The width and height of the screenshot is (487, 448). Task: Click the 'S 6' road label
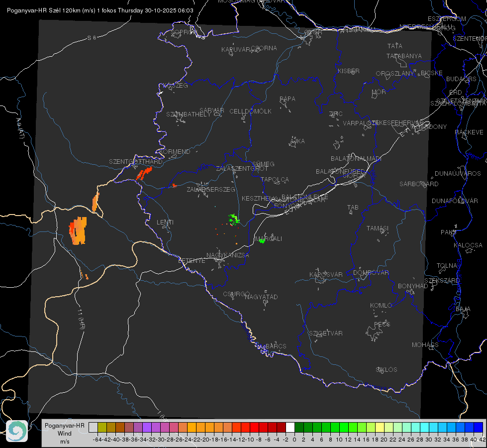point(92,38)
